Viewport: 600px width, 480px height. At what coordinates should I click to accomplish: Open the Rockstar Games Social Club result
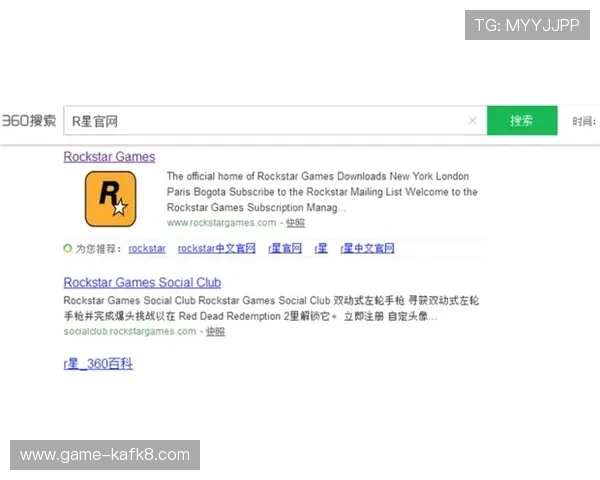coord(142,282)
